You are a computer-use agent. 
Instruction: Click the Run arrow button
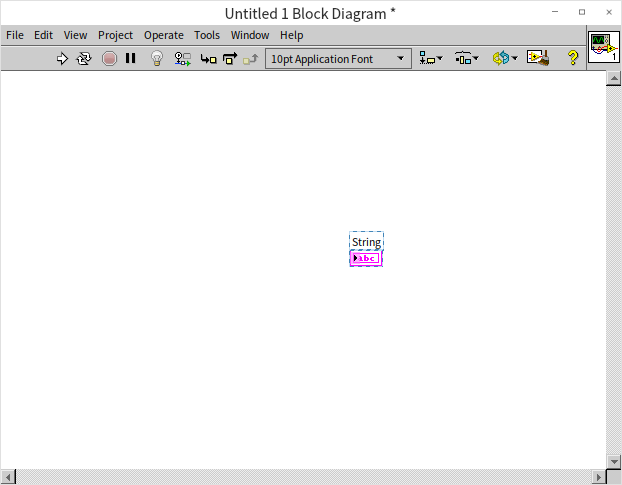(62, 59)
